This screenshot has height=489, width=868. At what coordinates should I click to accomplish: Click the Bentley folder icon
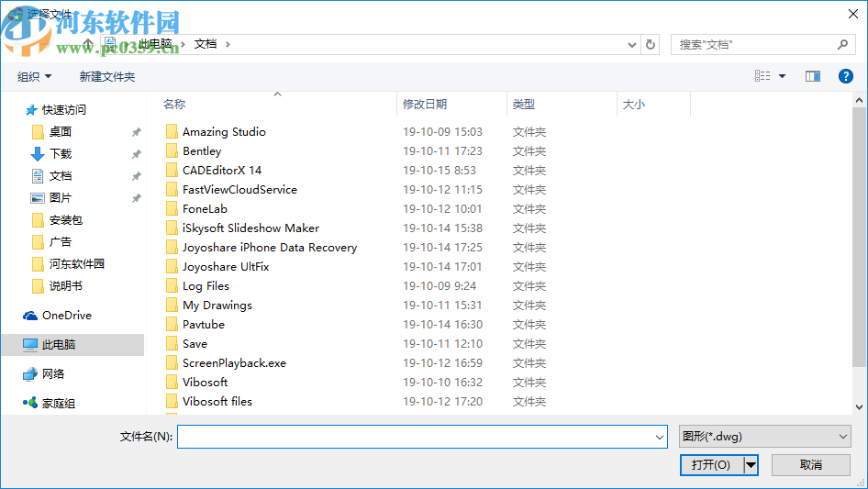pos(172,150)
